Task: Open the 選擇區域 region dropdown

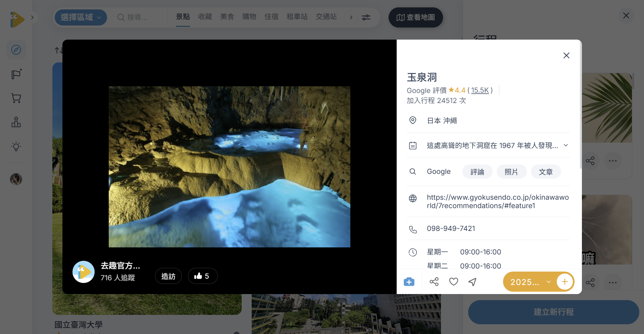Action: point(81,17)
